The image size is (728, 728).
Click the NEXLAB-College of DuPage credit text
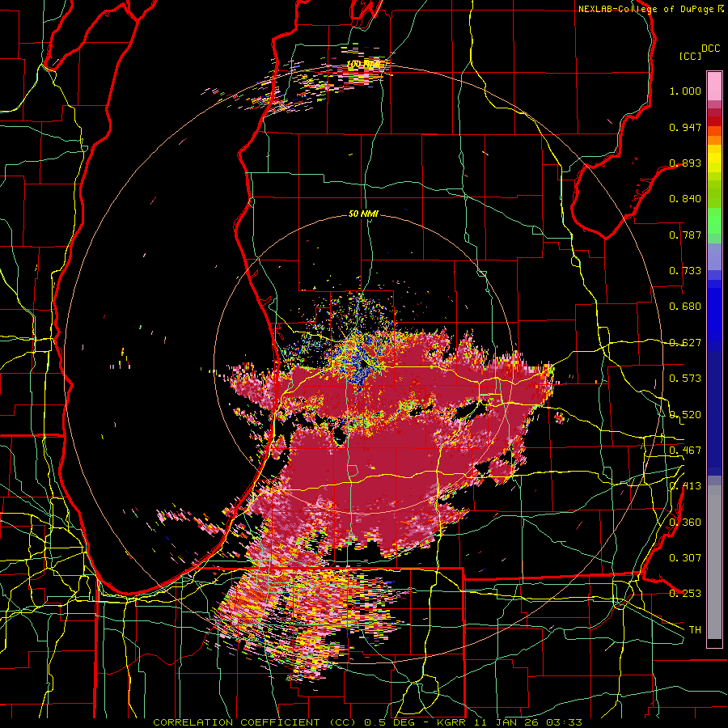click(x=645, y=9)
